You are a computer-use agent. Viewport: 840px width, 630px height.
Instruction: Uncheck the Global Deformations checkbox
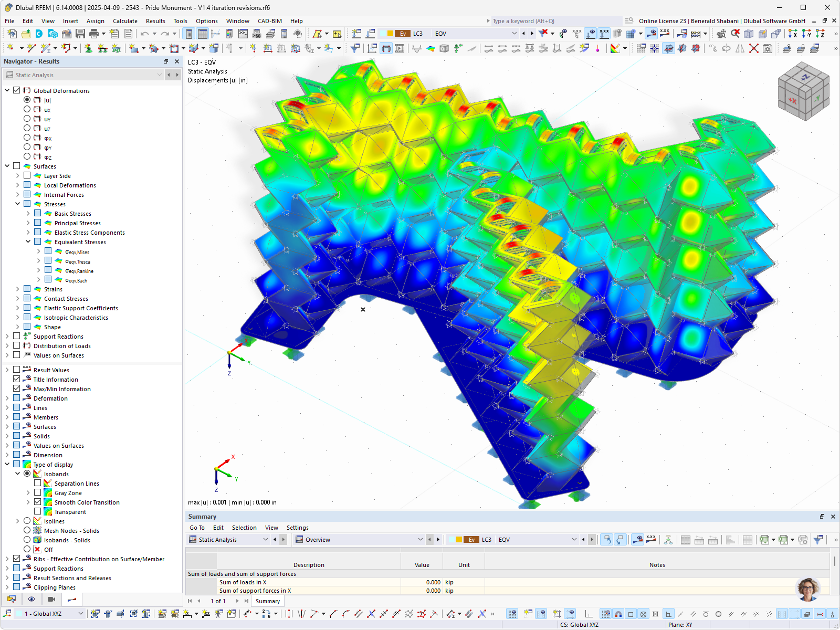(x=17, y=90)
